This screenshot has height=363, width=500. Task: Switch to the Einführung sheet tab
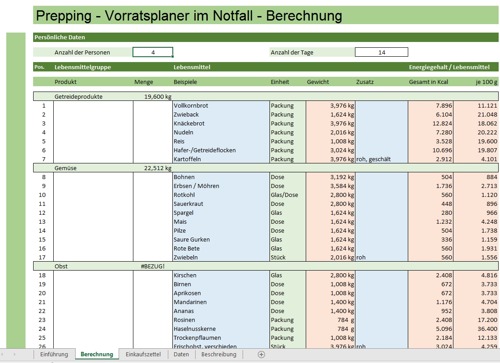54,354
